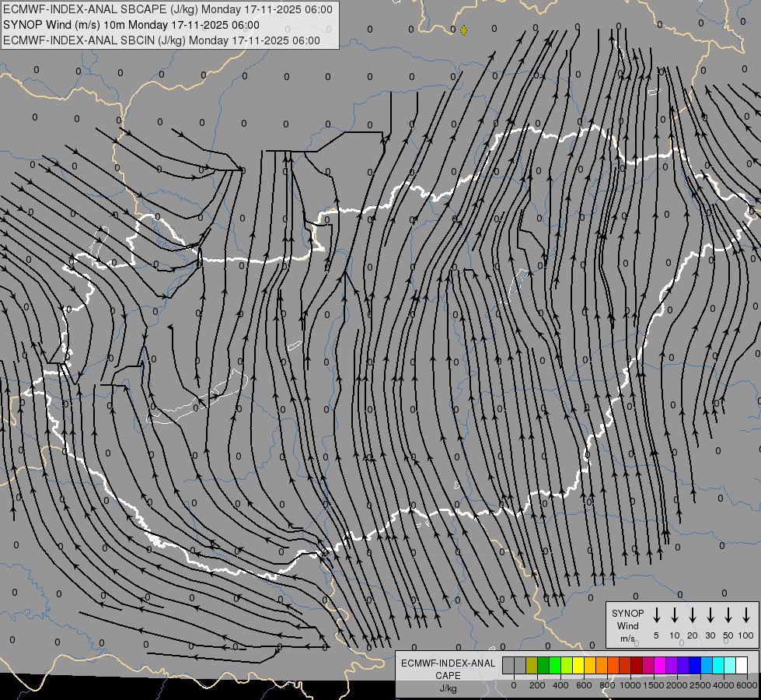This screenshot has height=700, width=761.
Task: Click the 10 m/s wind arrow in legend
Action: pos(674,615)
